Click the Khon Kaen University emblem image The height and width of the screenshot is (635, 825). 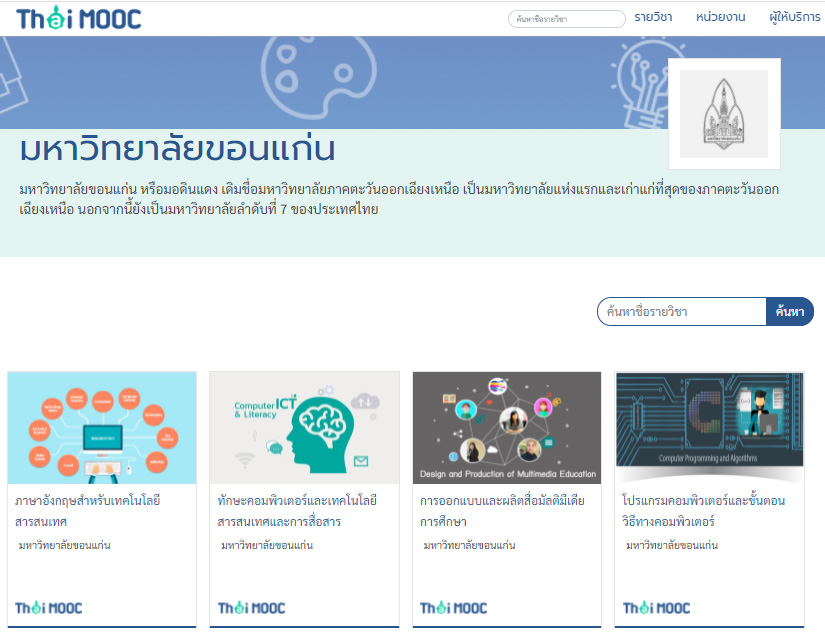(724, 114)
